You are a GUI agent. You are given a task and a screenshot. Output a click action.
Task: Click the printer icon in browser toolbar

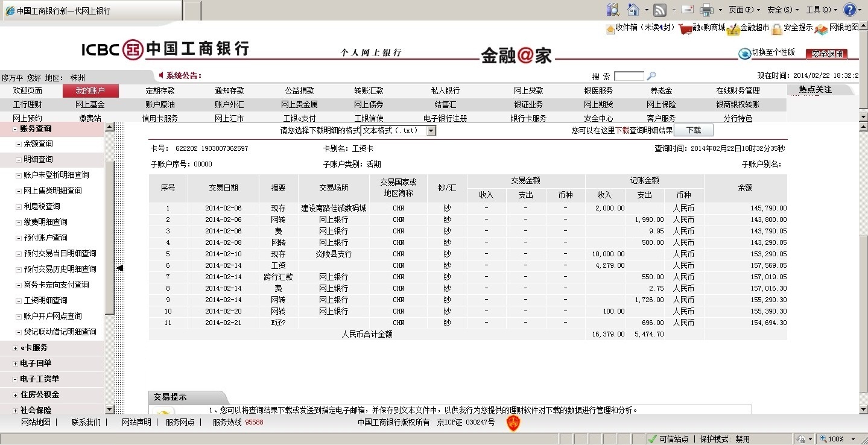(706, 10)
